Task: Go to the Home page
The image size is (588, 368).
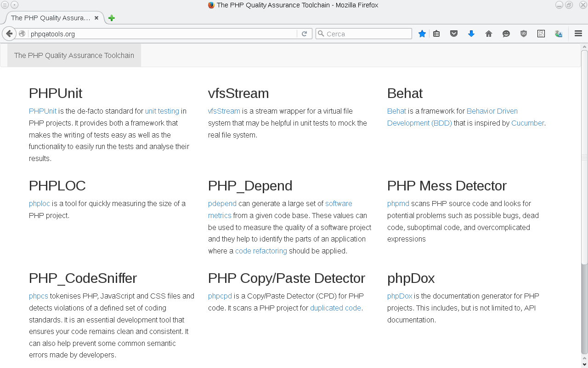Action: [x=489, y=34]
